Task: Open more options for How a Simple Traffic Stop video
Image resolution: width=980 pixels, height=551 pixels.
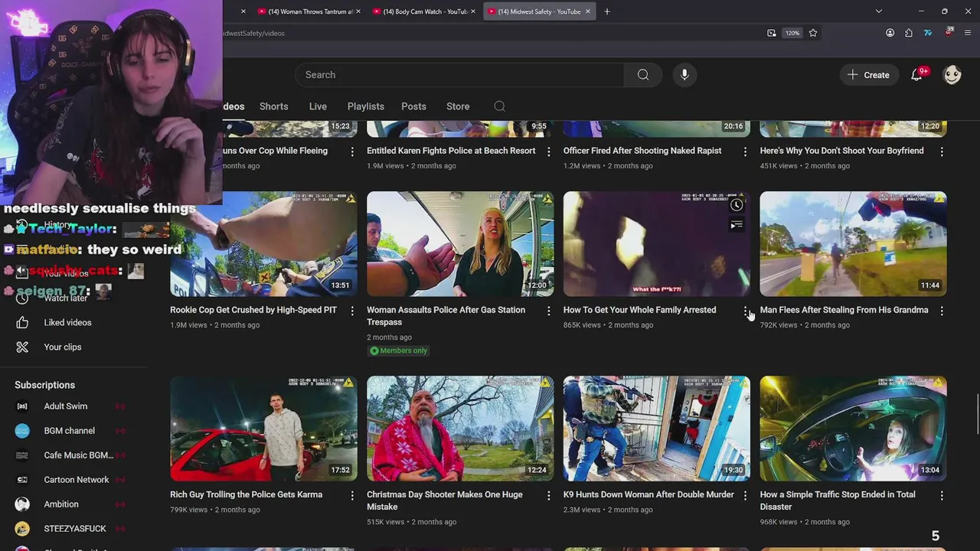Action: click(942, 495)
